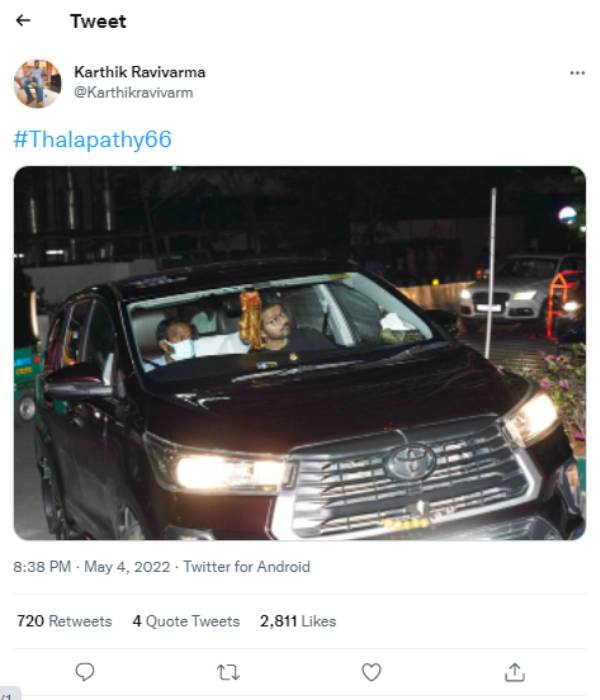The width and height of the screenshot is (600, 700).
Task: Open the three-dot more options menu
Action: click(x=577, y=73)
